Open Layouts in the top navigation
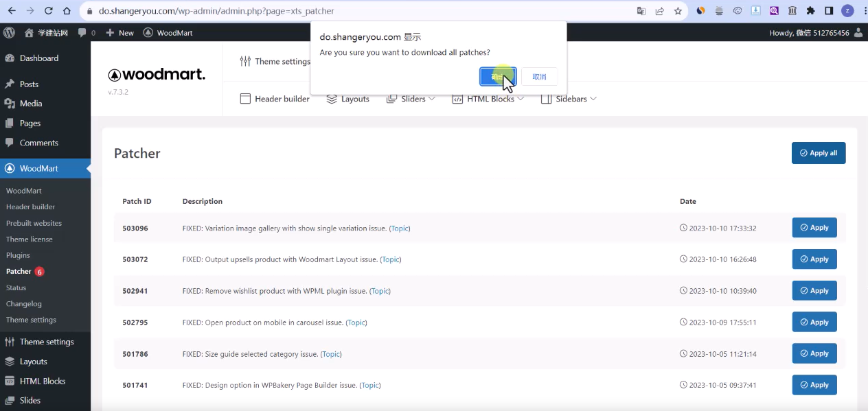The image size is (868, 411). pos(347,99)
